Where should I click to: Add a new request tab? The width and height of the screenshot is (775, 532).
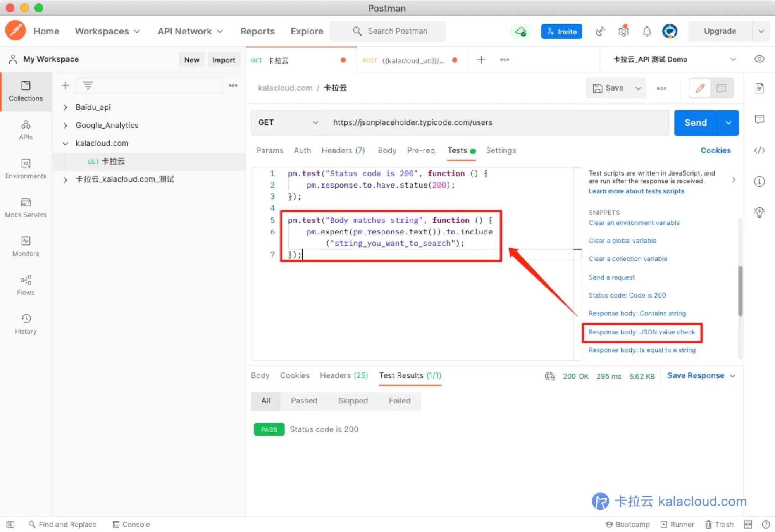481,60
